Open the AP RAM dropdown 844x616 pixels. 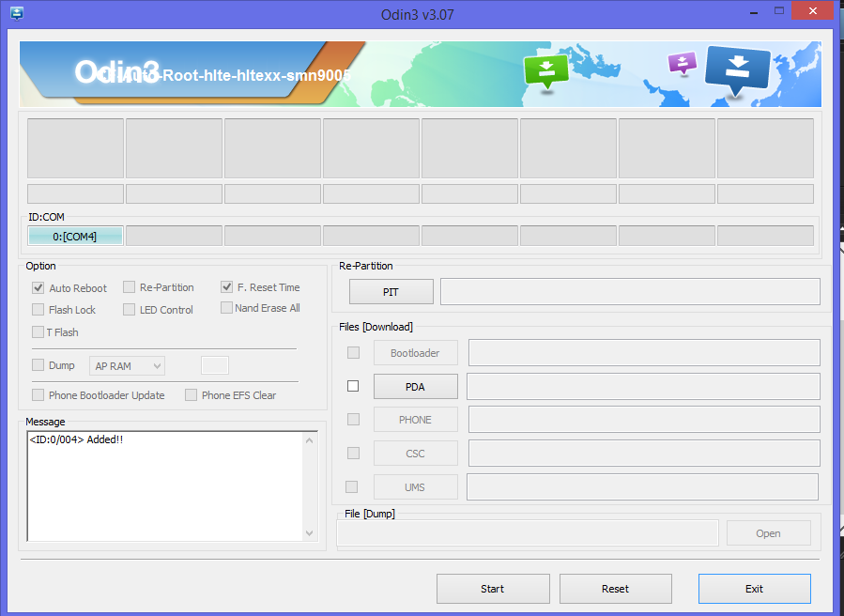[x=127, y=366]
